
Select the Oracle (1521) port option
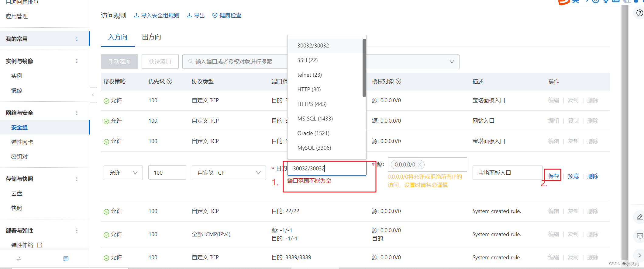[x=325, y=133]
